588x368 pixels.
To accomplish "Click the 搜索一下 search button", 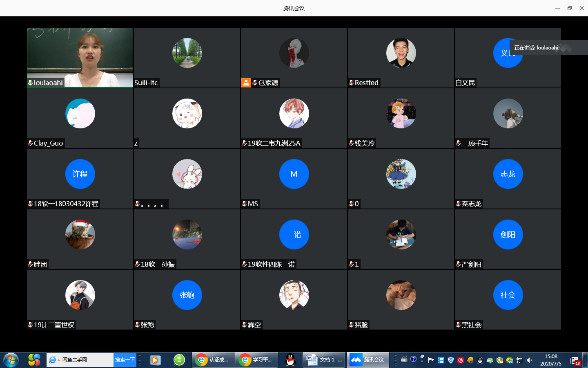I will click(x=125, y=360).
